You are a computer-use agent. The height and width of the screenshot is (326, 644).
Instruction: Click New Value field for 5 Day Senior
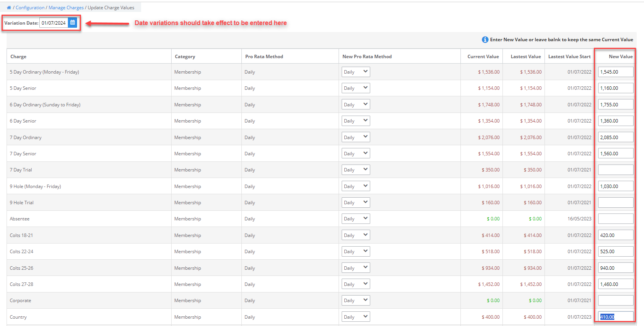coord(615,88)
